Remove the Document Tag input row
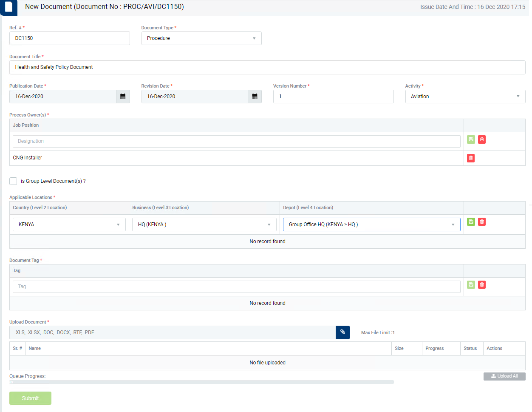Screen dimensions: 532x412 click(482, 285)
